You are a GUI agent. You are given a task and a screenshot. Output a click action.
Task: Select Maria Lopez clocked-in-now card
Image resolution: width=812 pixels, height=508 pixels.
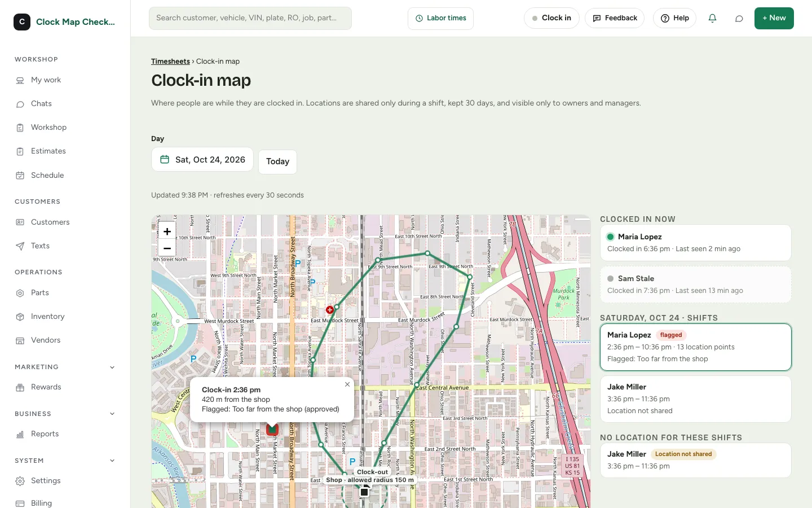tap(696, 243)
